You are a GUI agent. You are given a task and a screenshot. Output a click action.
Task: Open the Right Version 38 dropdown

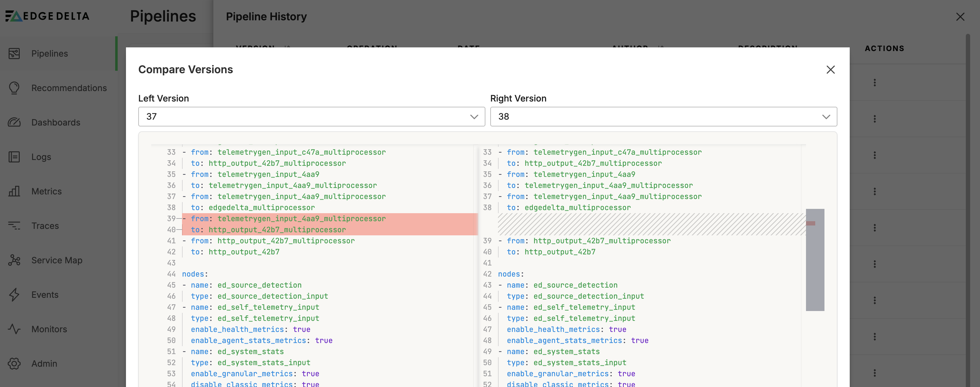(x=663, y=116)
